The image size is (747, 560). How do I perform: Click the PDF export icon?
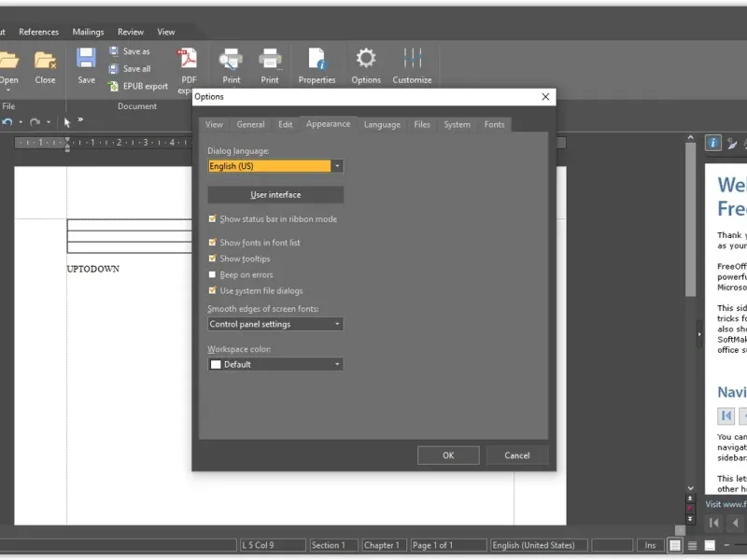tap(188, 59)
